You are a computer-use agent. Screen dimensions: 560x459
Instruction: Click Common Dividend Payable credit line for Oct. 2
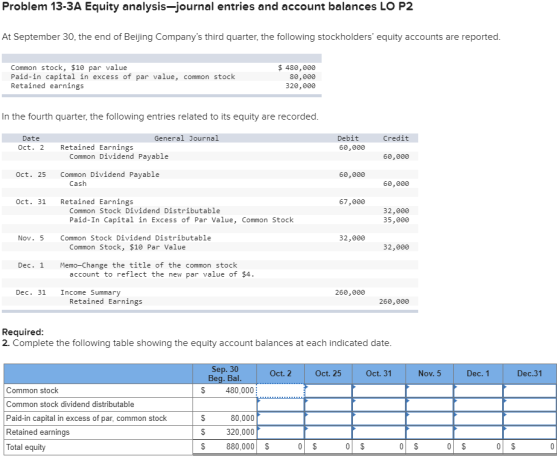coord(119,156)
